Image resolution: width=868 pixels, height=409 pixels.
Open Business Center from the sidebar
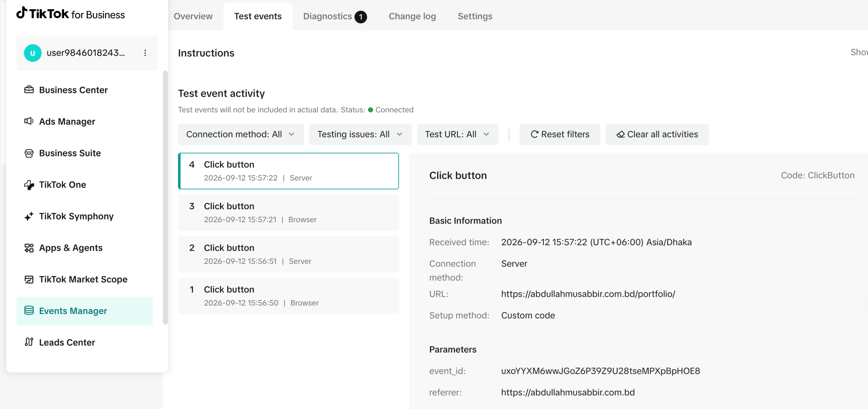(x=84, y=90)
